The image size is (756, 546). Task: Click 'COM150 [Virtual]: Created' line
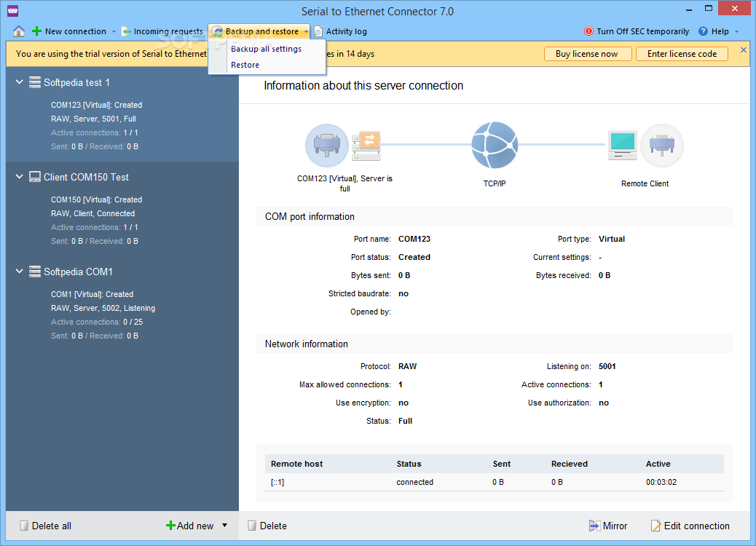[x=96, y=199]
